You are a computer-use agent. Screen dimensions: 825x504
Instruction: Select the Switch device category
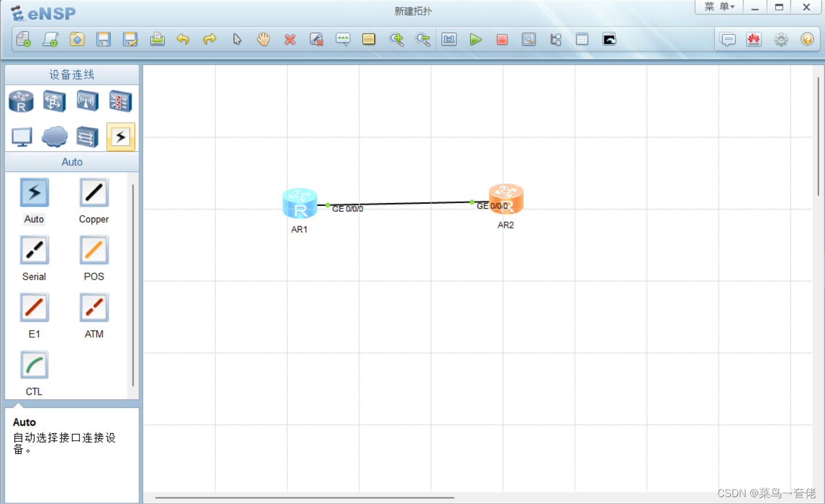pyautogui.click(x=54, y=101)
